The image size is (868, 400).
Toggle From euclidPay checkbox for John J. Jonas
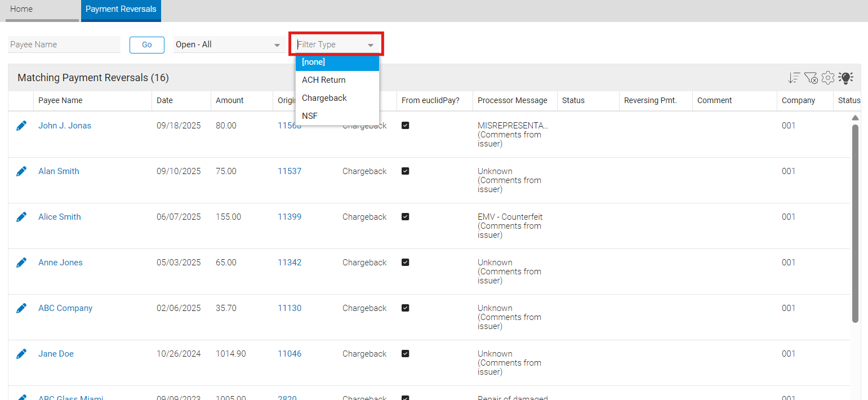pyautogui.click(x=405, y=126)
